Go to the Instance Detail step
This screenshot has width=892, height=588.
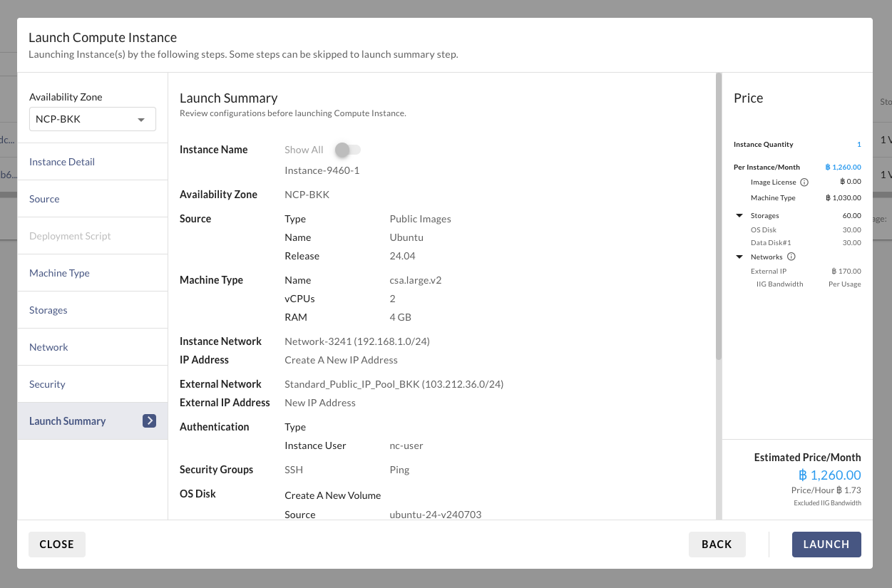[62, 162]
